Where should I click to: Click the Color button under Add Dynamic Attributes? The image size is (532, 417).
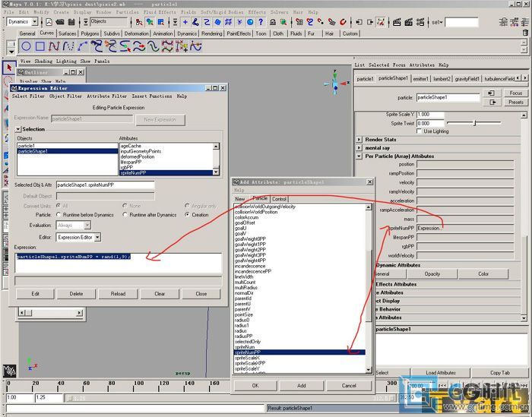483,273
